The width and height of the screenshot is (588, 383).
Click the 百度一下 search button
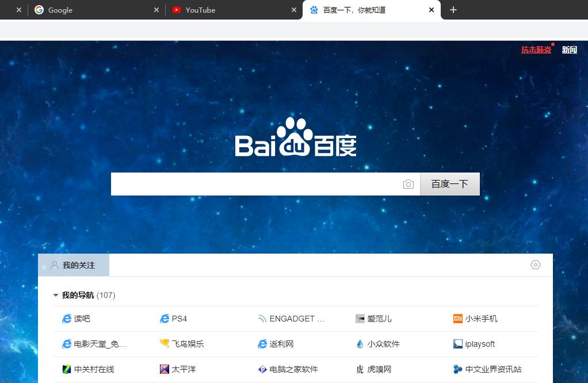(449, 184)
